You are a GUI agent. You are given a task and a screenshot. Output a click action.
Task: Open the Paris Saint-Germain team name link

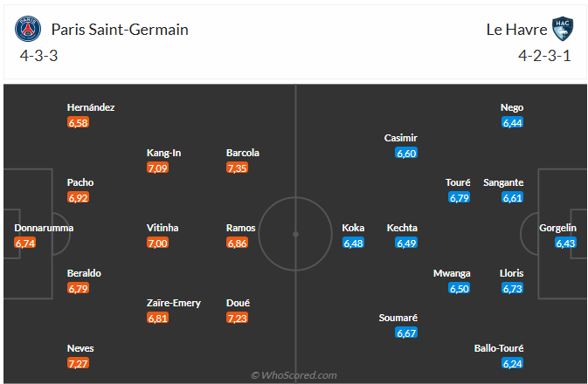120,30
